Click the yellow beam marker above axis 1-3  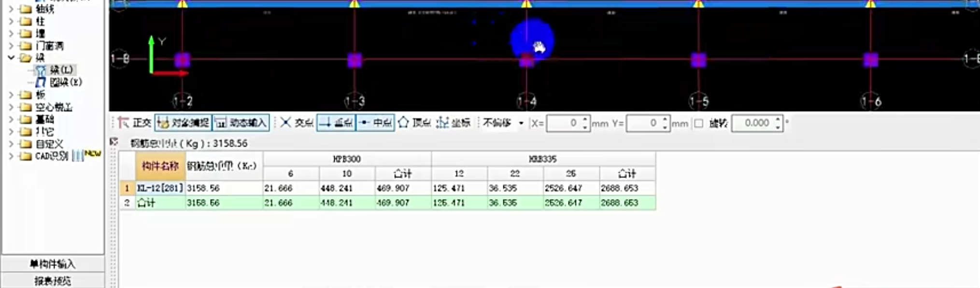pos(355,4)
